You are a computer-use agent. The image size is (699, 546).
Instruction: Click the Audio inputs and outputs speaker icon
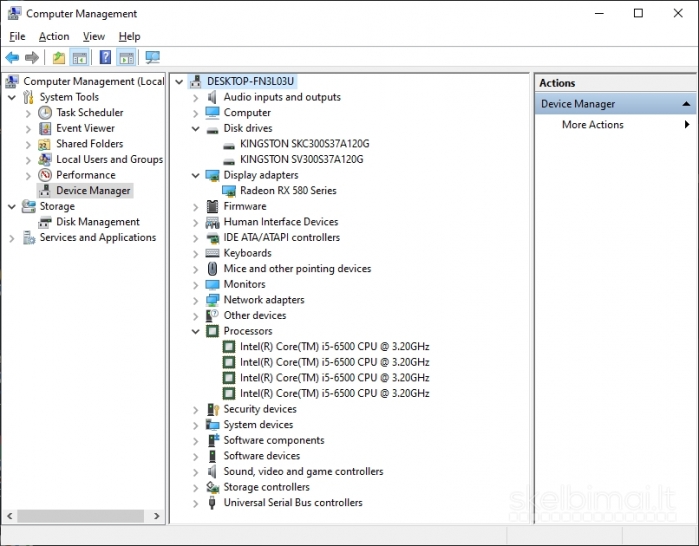212,97
